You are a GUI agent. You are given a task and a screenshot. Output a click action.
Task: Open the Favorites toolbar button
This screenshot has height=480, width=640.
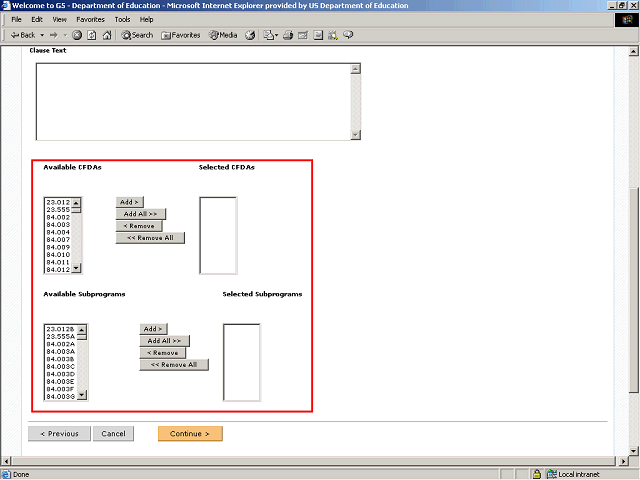[x=181, y=35]
